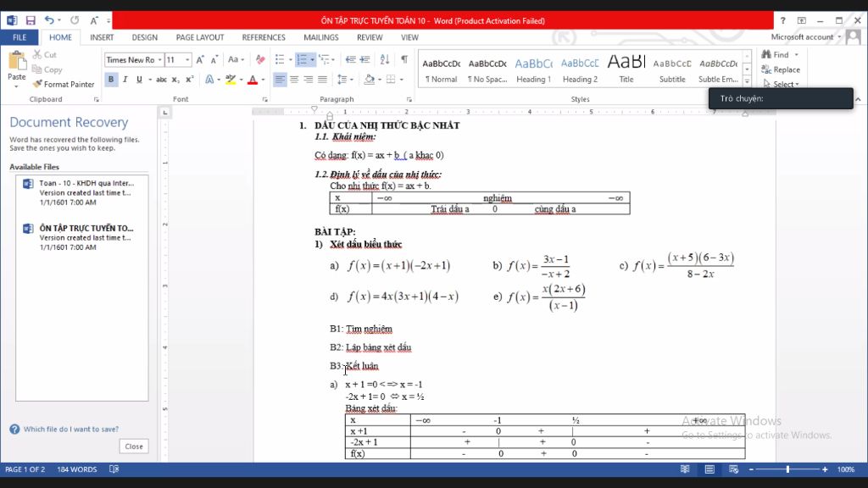Open the Paste clipboard button

[17, 69]
